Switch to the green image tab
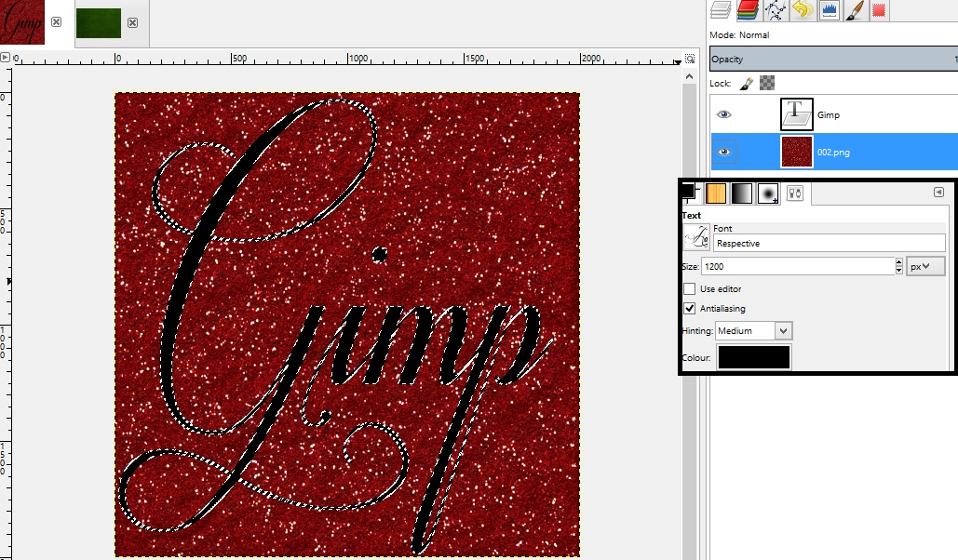Screen dimensions: 958x560 coord(99,23)
